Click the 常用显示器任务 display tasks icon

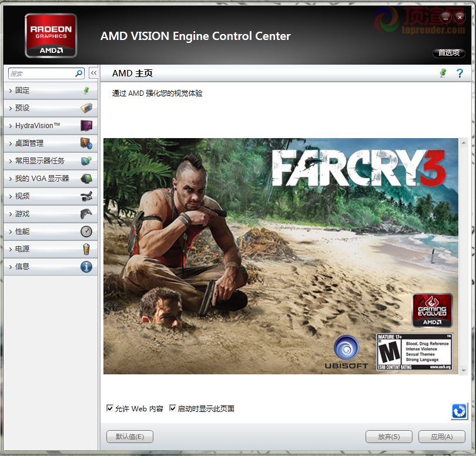pos(86,160)
